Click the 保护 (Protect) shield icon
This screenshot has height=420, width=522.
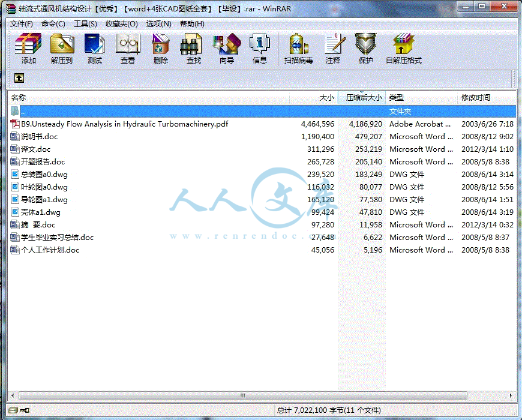[x=365, y=44]
